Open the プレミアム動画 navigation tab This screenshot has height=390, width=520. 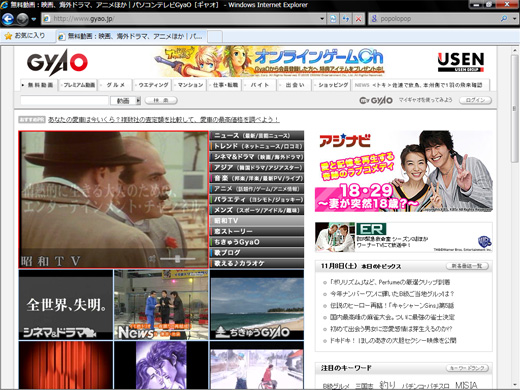point(79,85)
